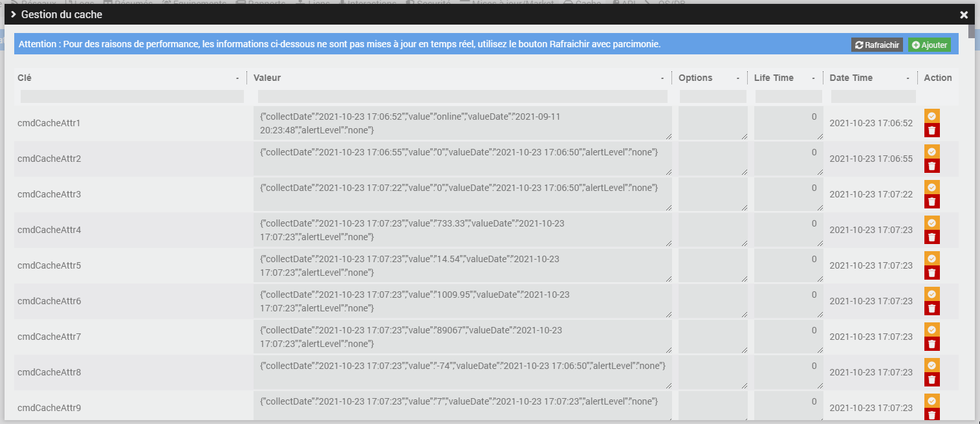Delete the cmdCacheAttr8 cache entry
This screenshot has width=980, height=424.
(931, 379)
